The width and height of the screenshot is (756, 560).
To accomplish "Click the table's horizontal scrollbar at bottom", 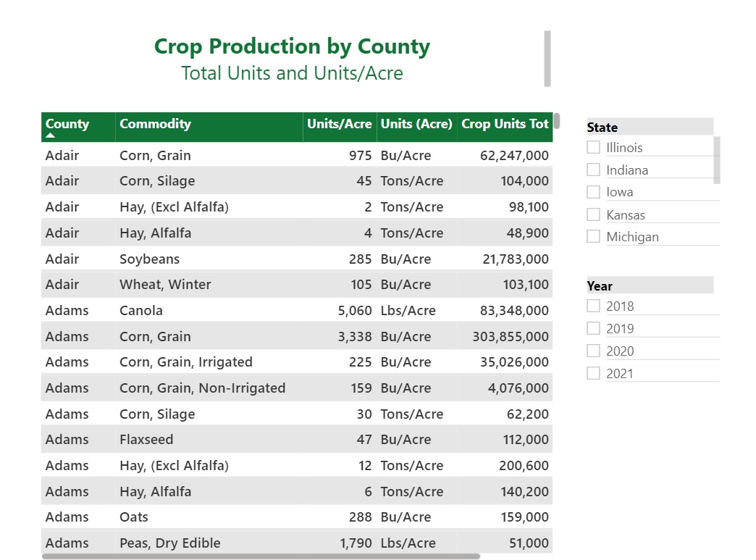I will (x=261, y=556).
